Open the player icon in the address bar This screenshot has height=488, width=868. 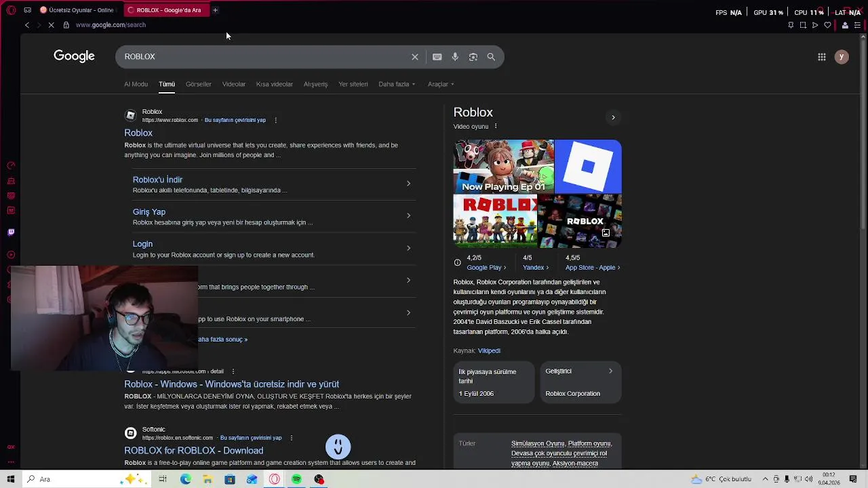[815, 25]
